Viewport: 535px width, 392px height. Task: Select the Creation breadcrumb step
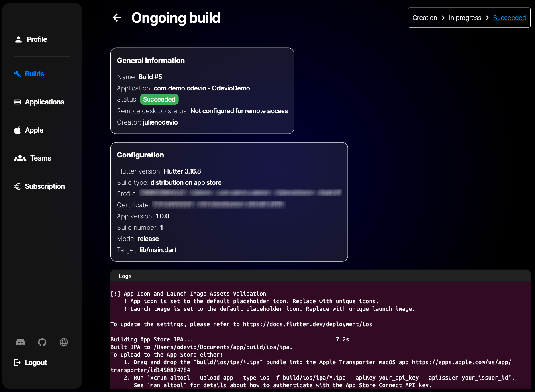(425, 18)
